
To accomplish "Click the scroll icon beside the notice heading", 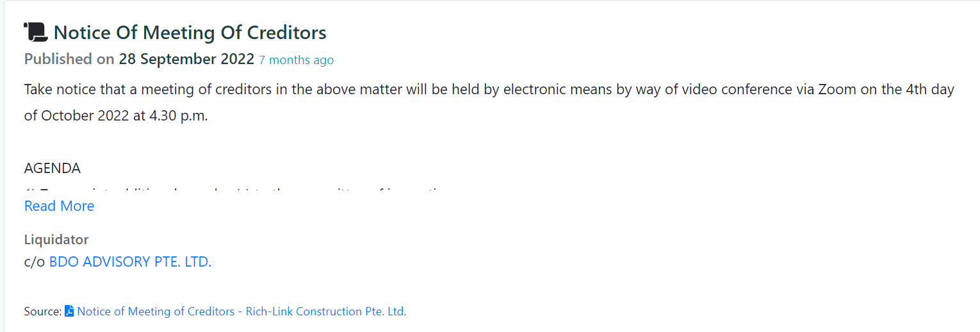I will point(36,33).
